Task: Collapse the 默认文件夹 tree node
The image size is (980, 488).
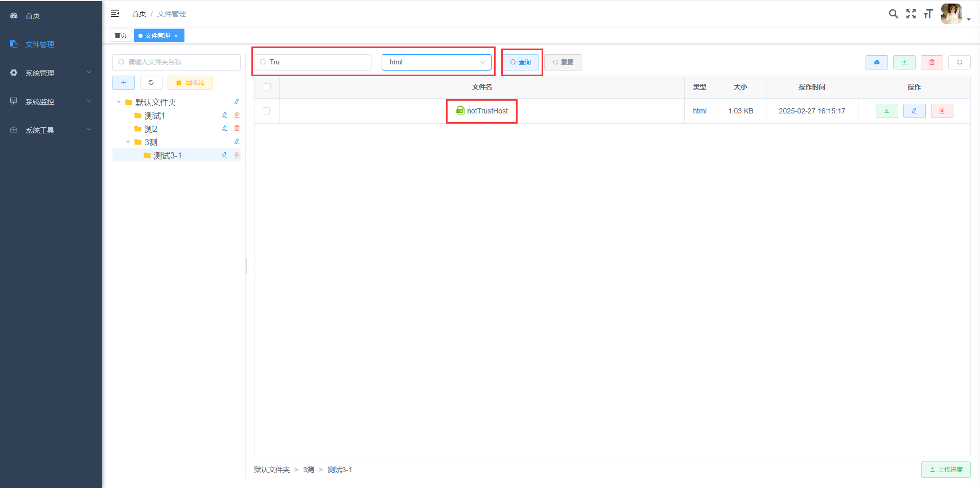Action: [119, 102]
